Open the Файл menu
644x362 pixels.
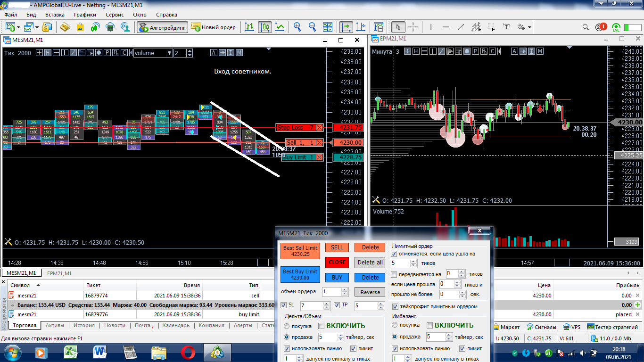10,15
